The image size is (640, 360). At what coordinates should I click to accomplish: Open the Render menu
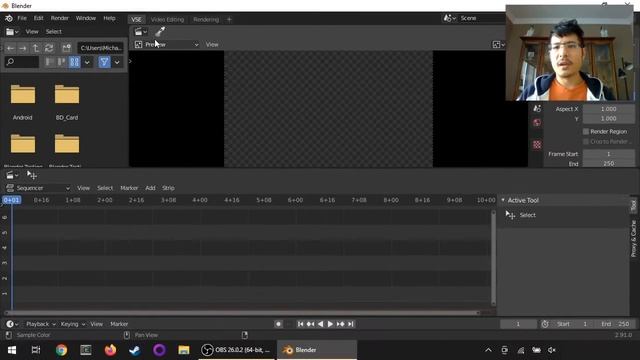(x=60, y=18)
